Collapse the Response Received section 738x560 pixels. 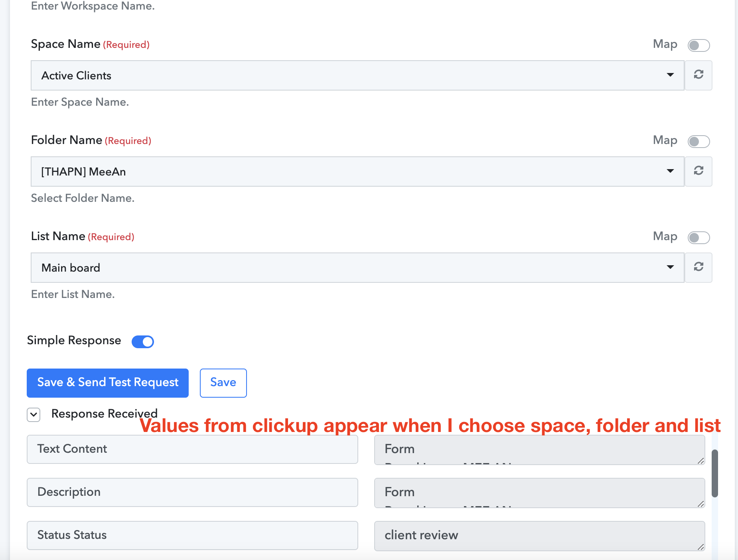click(34, 415)
